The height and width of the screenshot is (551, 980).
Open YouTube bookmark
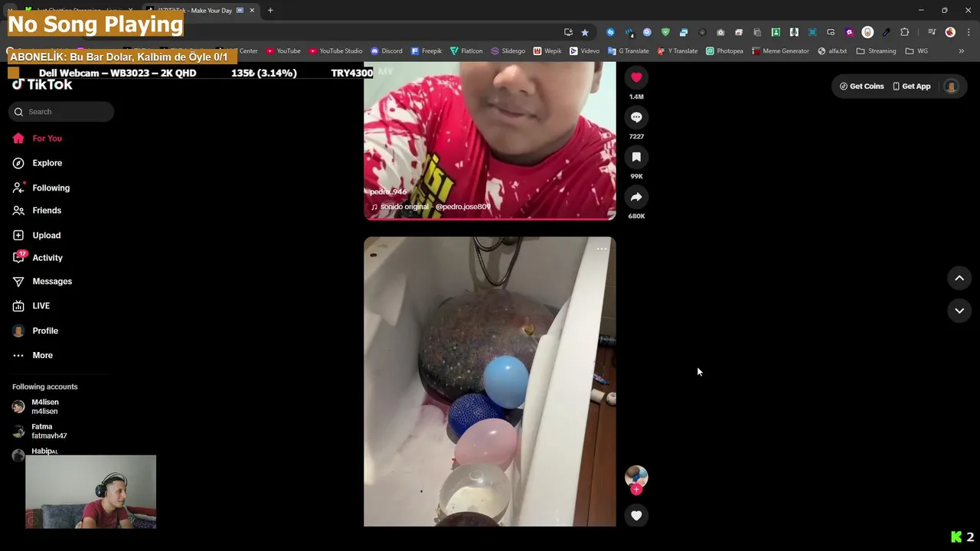pos(283,51)
